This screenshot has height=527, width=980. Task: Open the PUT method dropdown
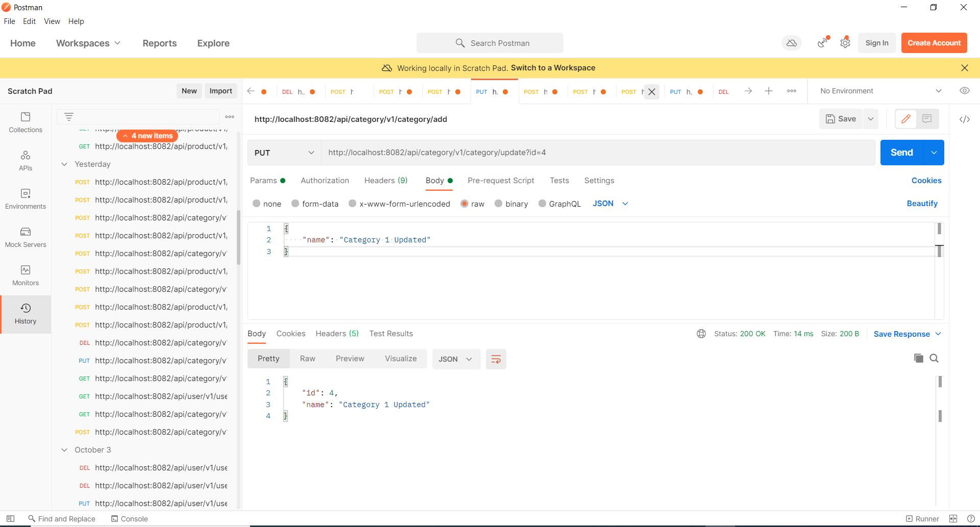(284, 153)
